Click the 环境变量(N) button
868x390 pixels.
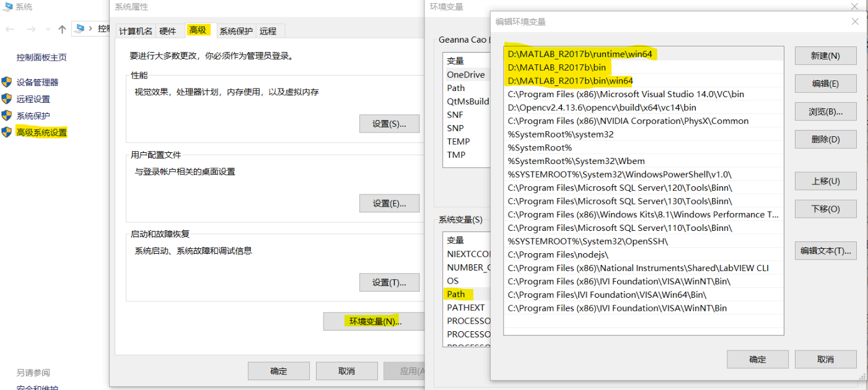point(374,321)
